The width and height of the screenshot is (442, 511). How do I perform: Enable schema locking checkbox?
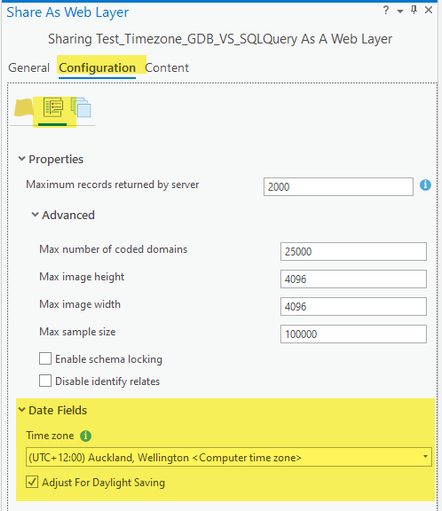(x=45, y=359)
